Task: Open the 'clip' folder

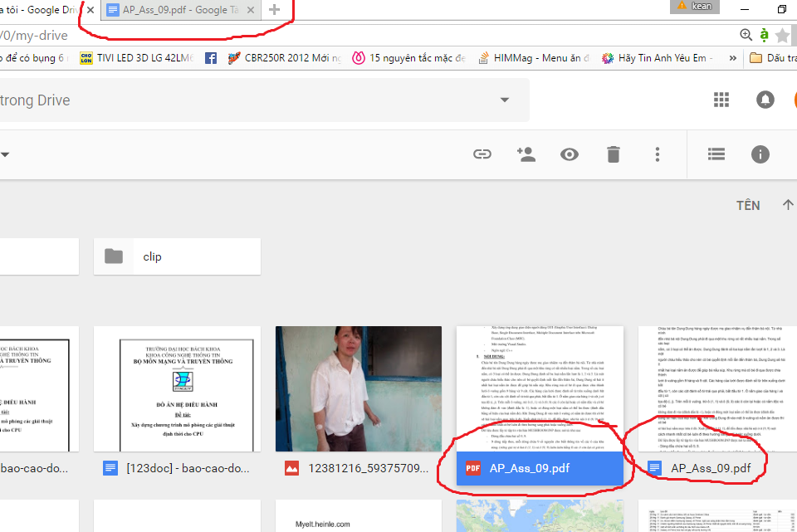Action: coord(176,256)
